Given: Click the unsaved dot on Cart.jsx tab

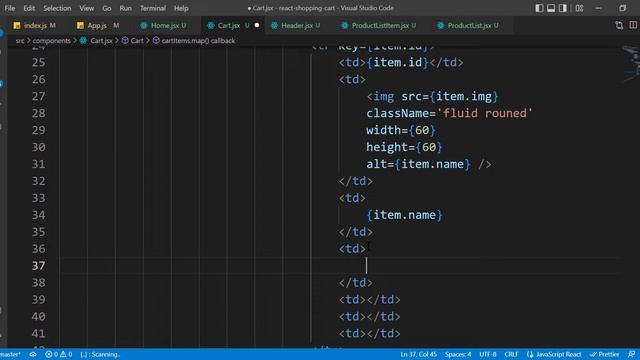Looking at the screenshot, I should [257, 25].
